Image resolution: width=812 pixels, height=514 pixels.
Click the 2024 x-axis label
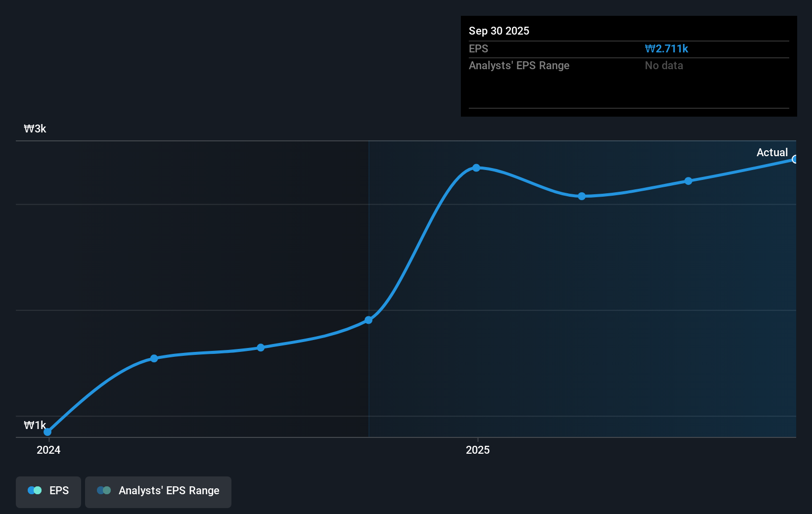point(48,450)
